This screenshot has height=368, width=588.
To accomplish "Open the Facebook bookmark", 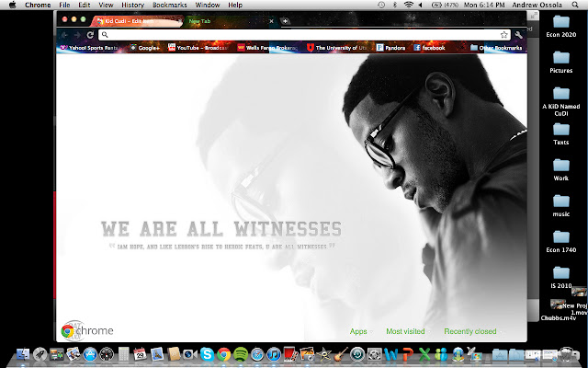I will click(429, 48).
